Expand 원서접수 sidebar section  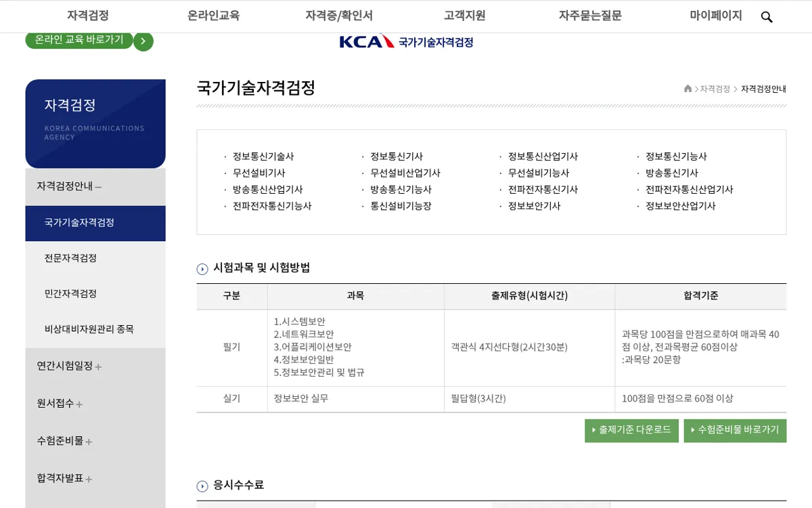point(95,404)
